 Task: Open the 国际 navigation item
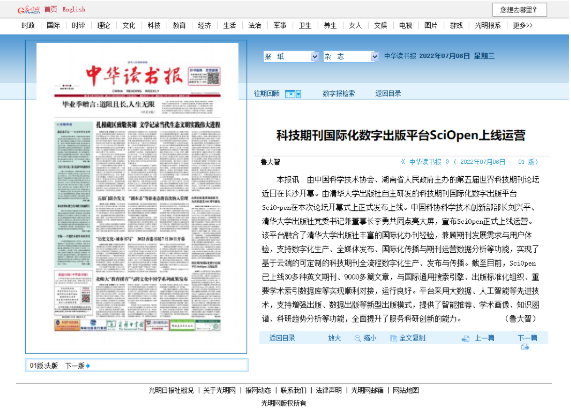[x=53, y=25]
